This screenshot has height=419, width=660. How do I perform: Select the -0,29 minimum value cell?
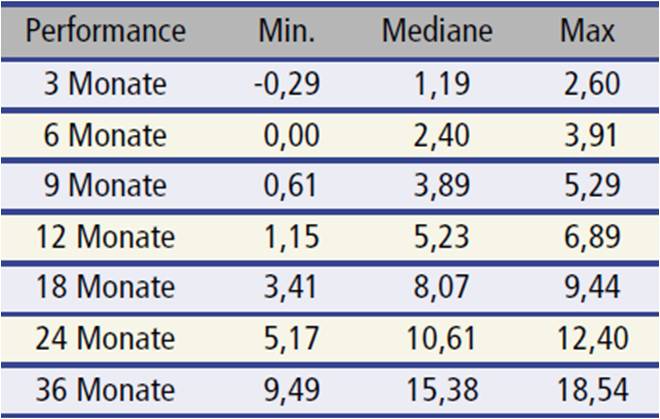click(x=287, y=84)
